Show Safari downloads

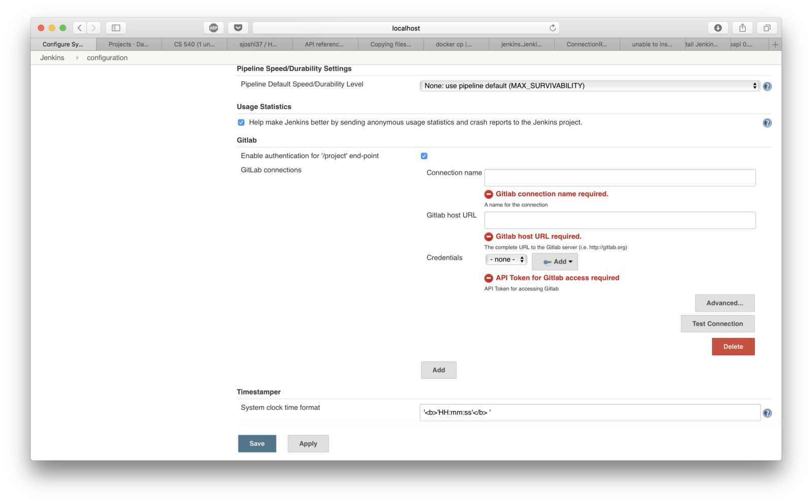[x=718, y=28]
